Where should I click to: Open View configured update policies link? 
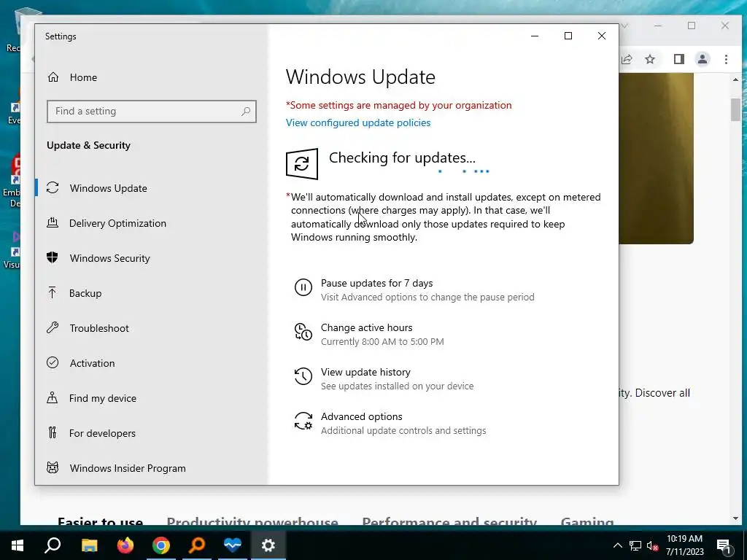358,122
